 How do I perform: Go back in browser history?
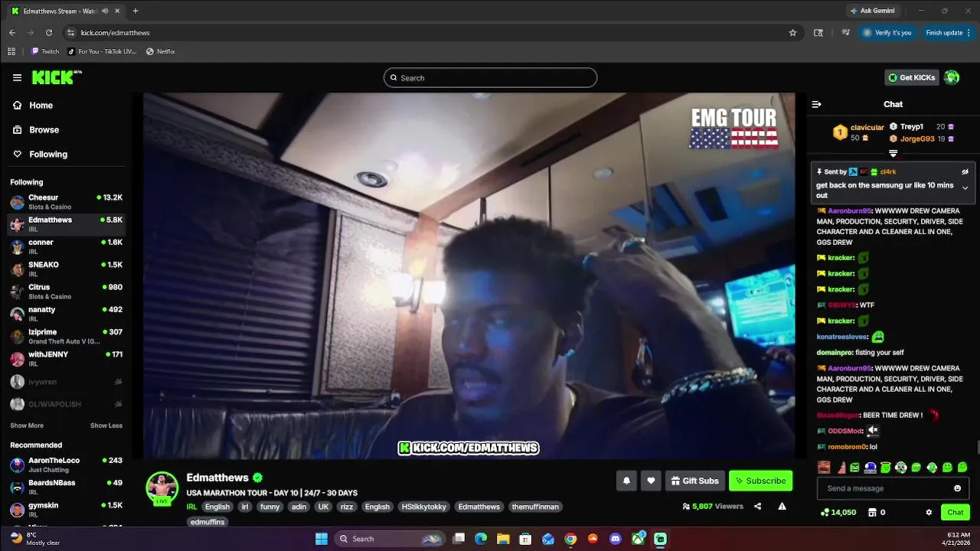pyautogui.click(x=12, y=33)
